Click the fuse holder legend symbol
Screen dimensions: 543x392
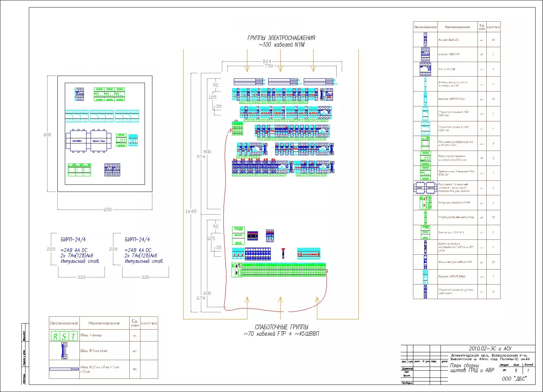coord(425,247)
